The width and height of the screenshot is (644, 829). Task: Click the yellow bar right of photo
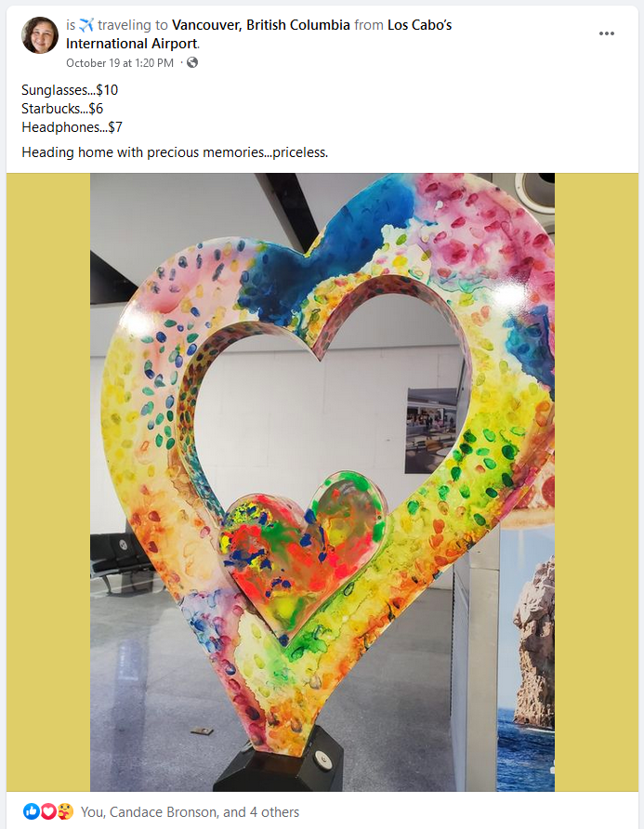pos(597,482)
